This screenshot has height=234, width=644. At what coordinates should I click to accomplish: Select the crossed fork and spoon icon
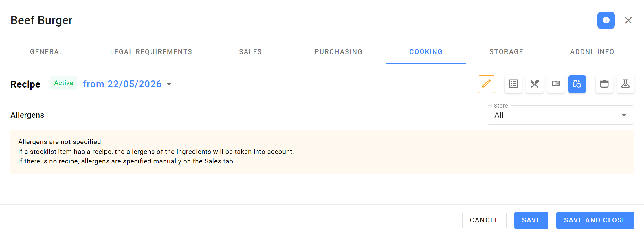pos(535,84)
